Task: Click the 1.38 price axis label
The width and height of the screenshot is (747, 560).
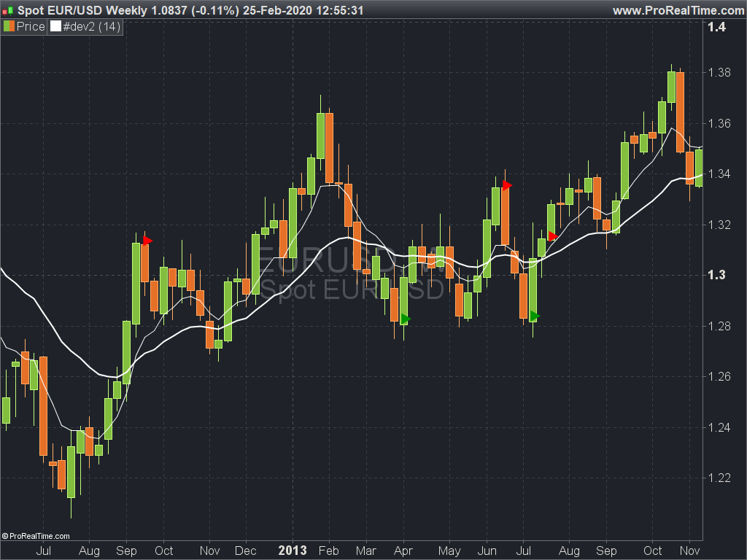Action: coord(719,72)
